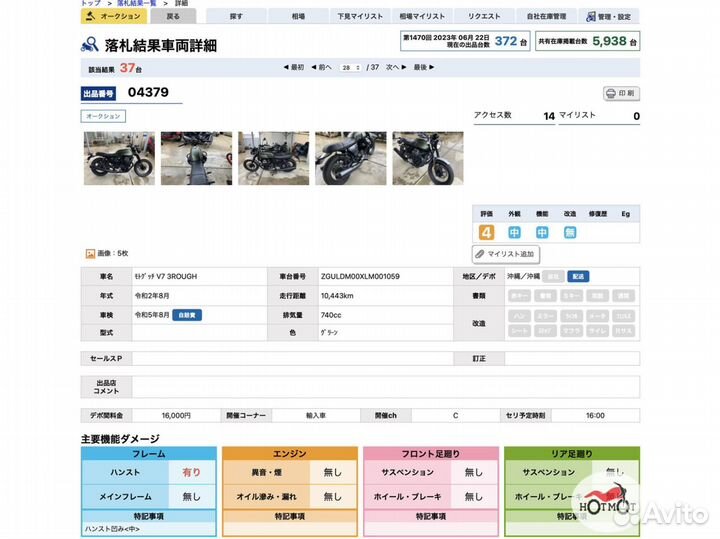Open the page number dropdown showing 28
This screenshot has height=539, width=720.
pyautogui.click(x=350, y=67)
